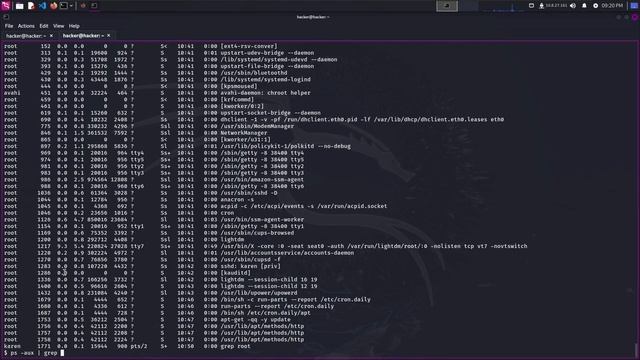
Task: Open the File menu
Action: coord(9,26)
